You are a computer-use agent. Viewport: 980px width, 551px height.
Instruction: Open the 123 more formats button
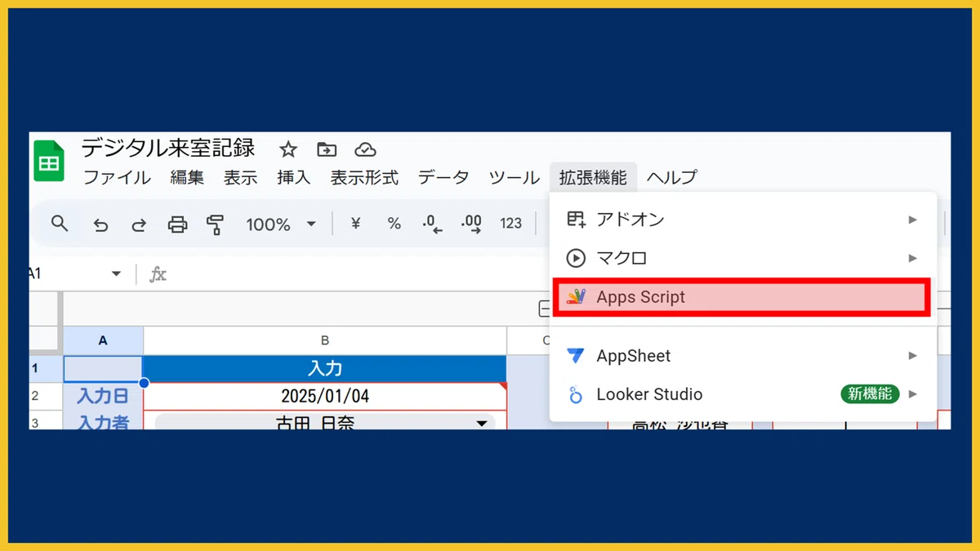click(511, 223)
